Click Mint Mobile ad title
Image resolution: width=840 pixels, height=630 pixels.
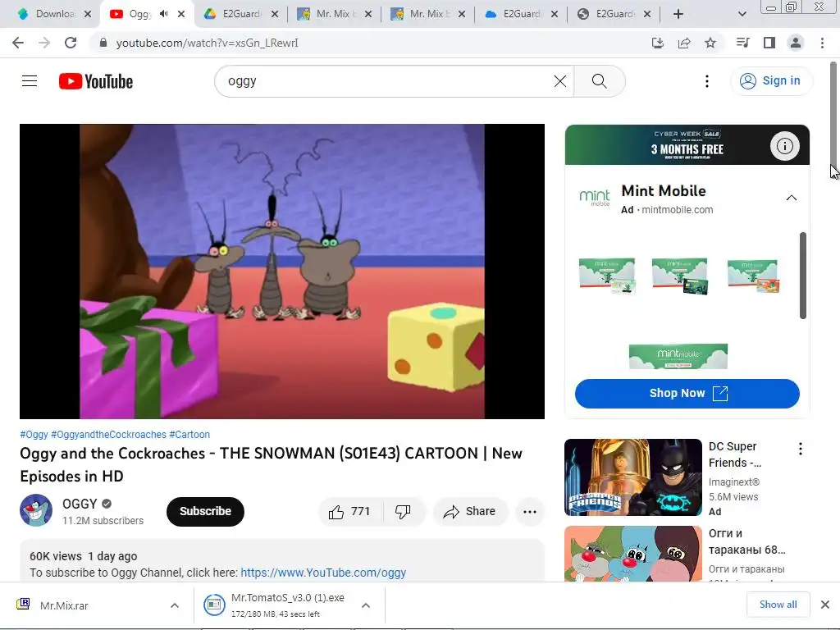coord(663,190)
